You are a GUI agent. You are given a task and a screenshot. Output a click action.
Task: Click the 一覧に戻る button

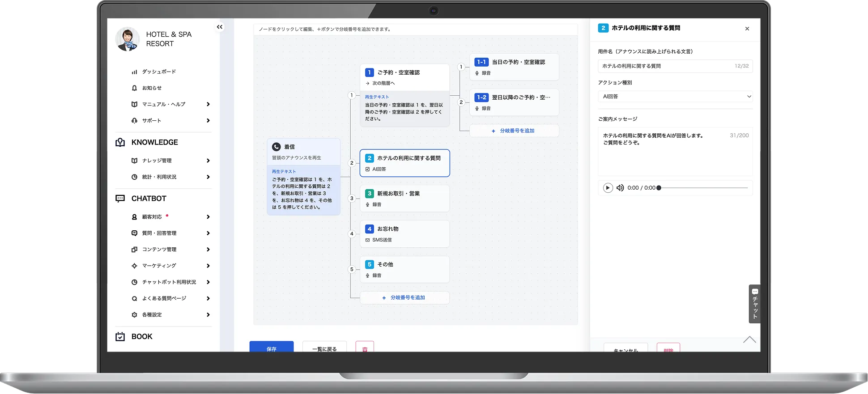coord(324,347)
